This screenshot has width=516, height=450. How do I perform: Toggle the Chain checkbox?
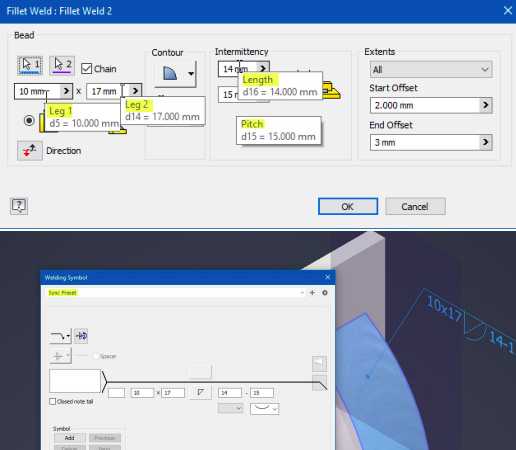[87, 69]
